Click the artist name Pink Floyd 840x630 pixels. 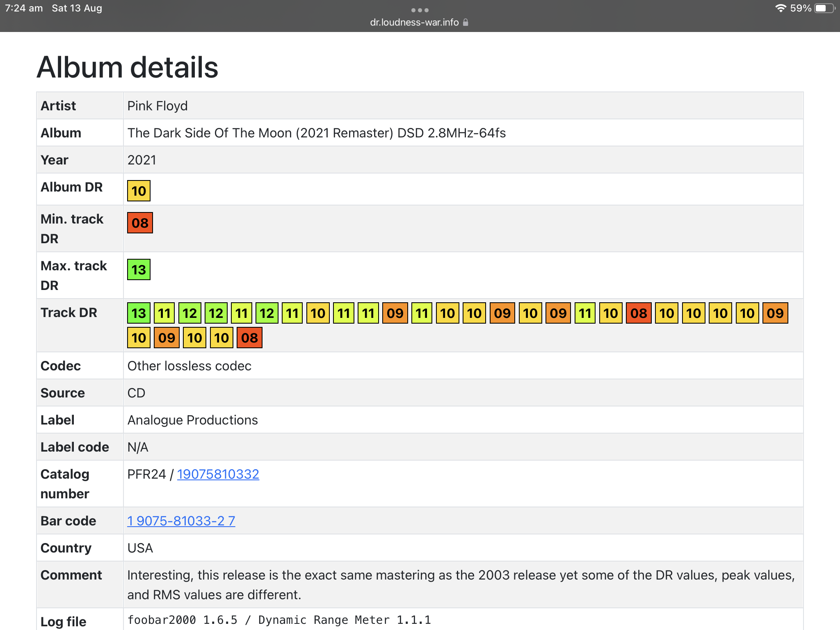click(x=157, y=106)
